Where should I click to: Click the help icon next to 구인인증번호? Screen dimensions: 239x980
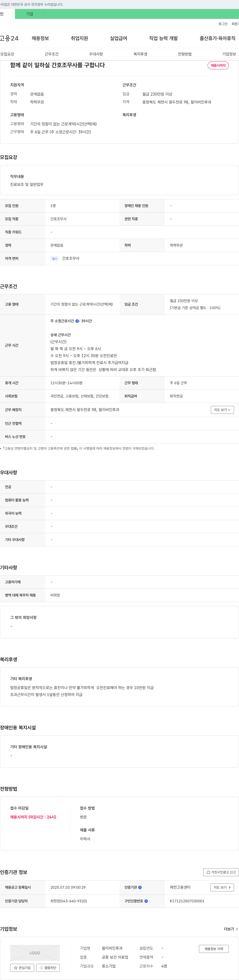coord(146,901)
